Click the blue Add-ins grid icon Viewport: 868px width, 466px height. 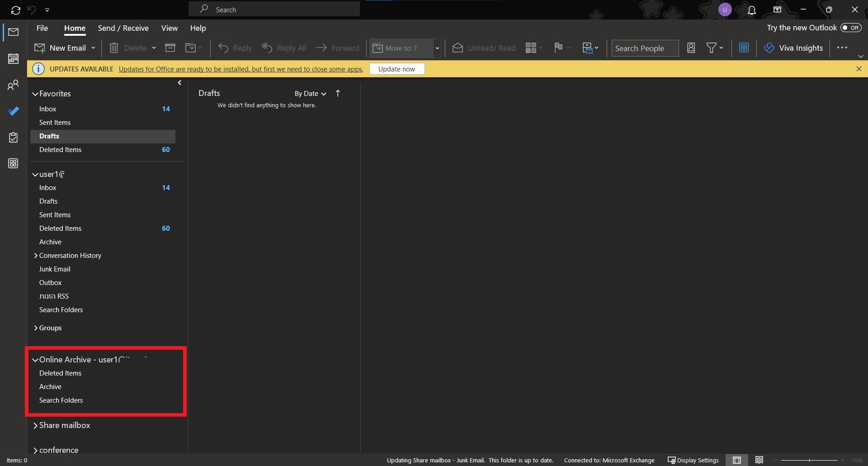[x=744, y=48]
